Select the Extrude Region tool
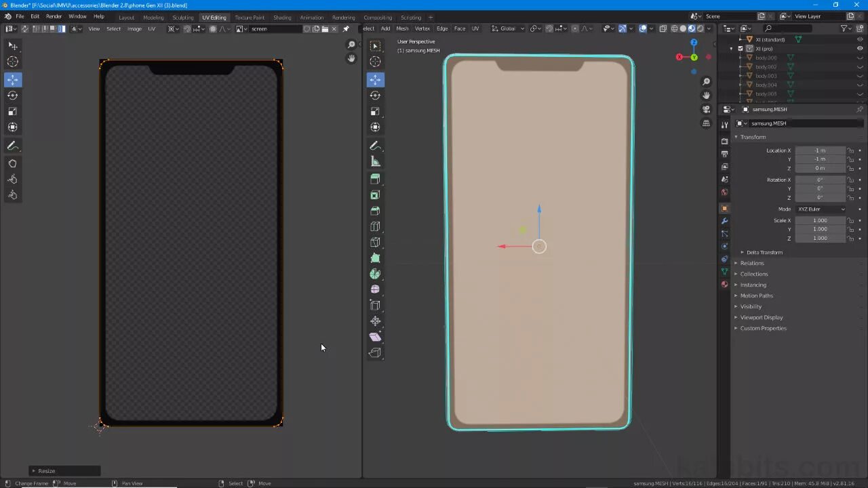This screenshot has height=488, width=868. pyautogui.click(x=375, y=179)
